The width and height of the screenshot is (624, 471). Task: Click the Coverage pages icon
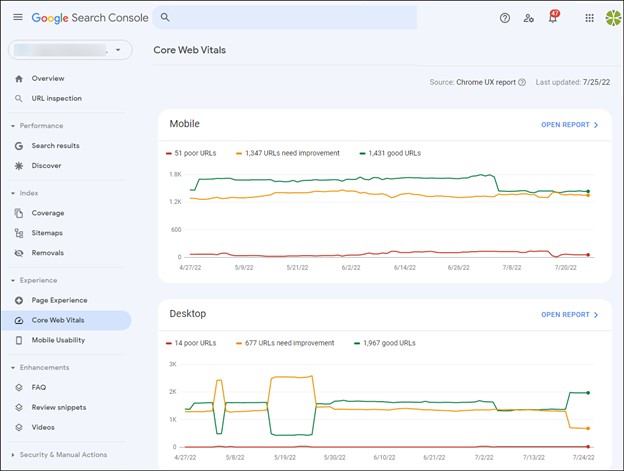pyautogui.click(x=19, y=213)
